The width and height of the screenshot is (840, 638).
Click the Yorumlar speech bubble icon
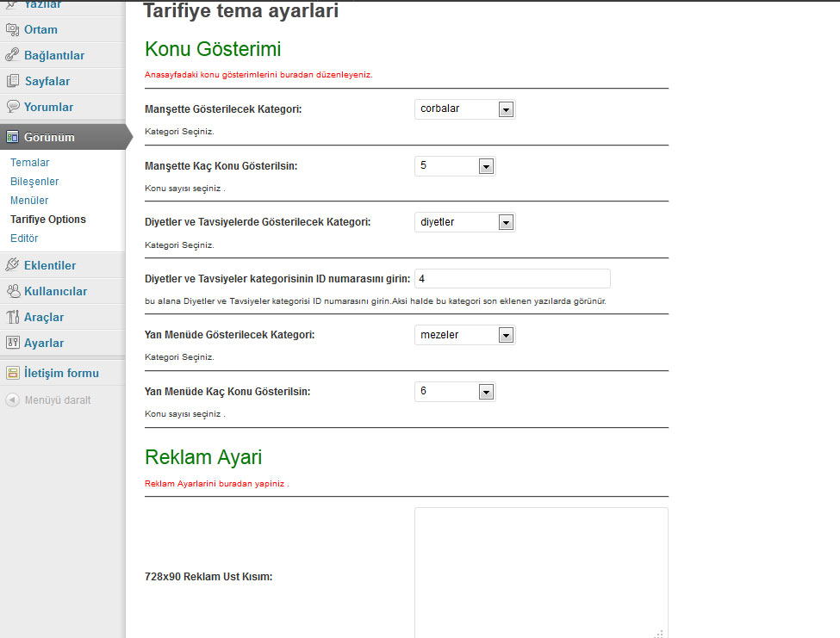[12, 107]
